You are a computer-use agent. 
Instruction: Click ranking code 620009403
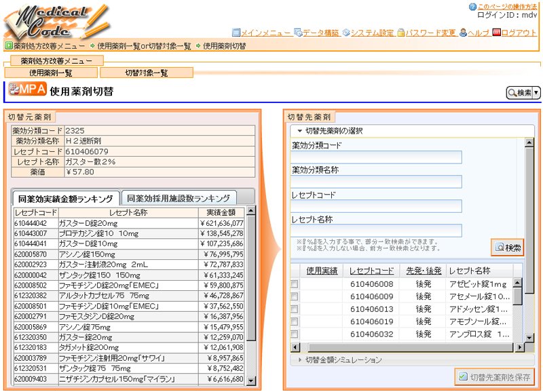pos(31,379)
